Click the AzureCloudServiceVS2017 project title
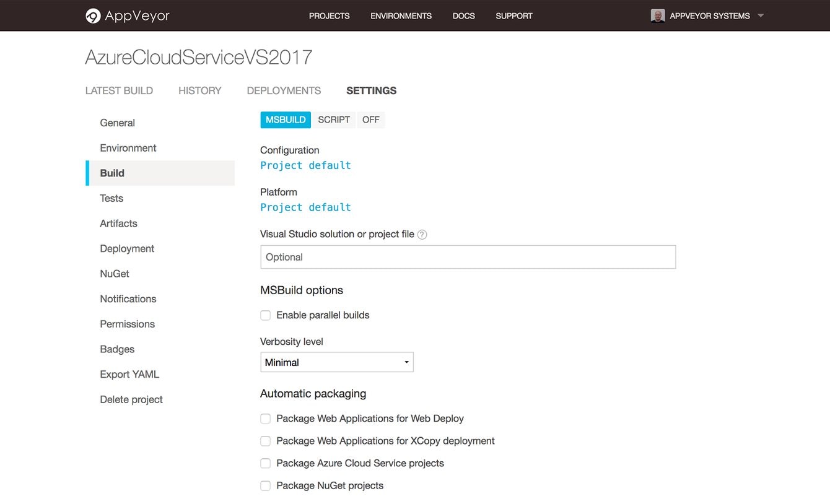830x504 pixels. [x=199, y=58]
